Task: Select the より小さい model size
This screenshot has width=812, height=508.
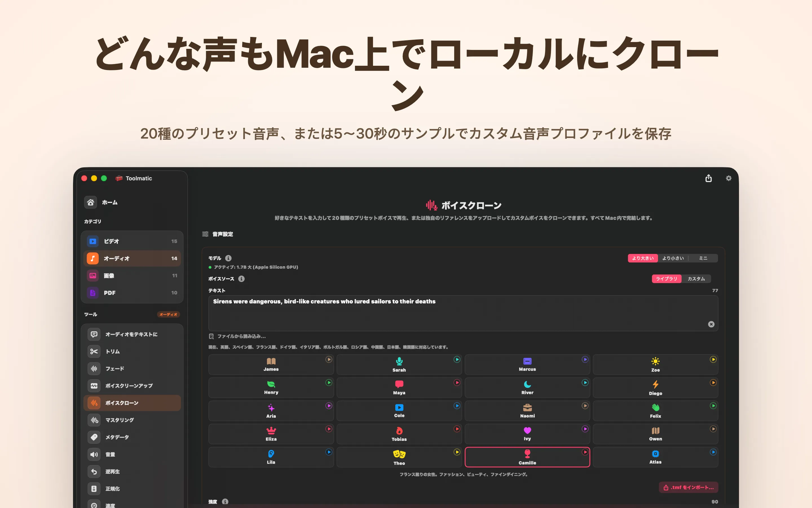Action: pyautogui.click(x=673, y=258)
